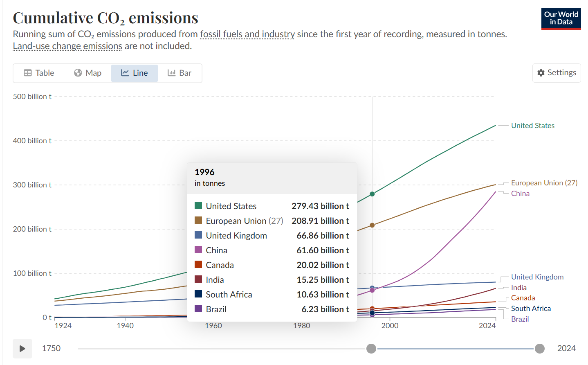Select the United States line label
Image resolution: width=588 pixels, height=365 pixels.
532,126
